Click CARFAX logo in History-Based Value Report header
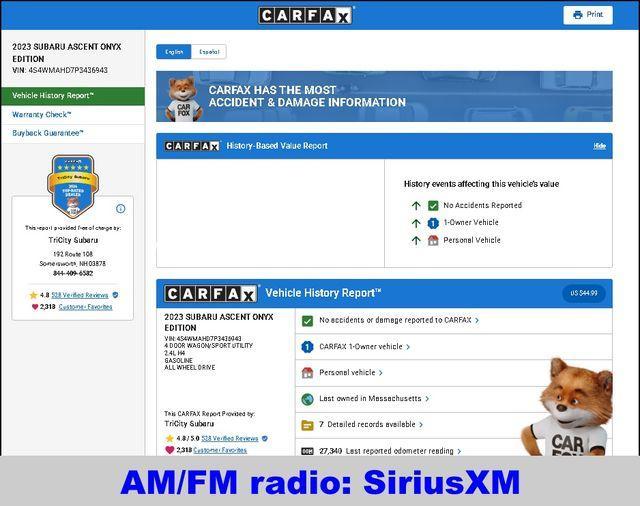Image resolution: width=640 pixels, height=506 pixels. (192, 146)
